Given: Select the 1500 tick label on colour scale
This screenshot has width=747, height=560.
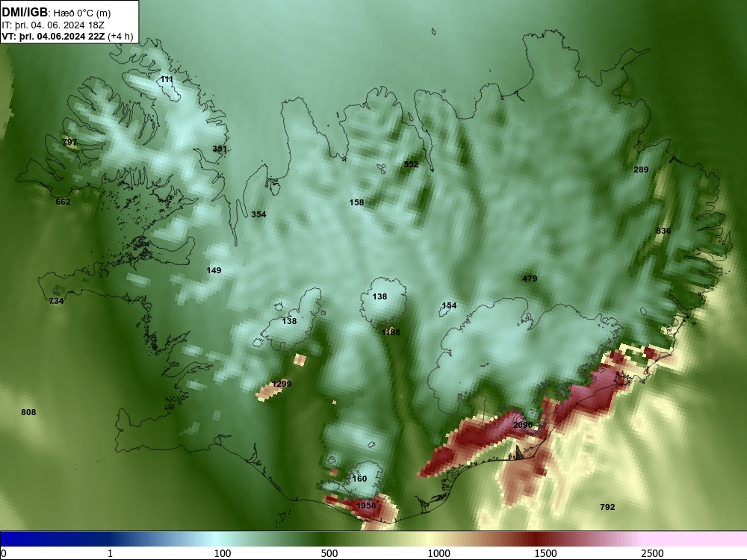Looking at the screenshot, I should [545, 553].
